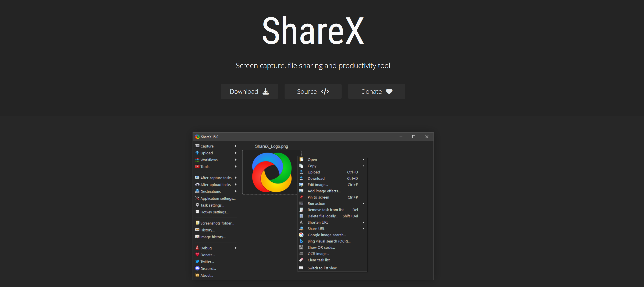This screenshot has width=644, height=287.
Task: Click the Bing visual search icon
Action: click(301, 241)
